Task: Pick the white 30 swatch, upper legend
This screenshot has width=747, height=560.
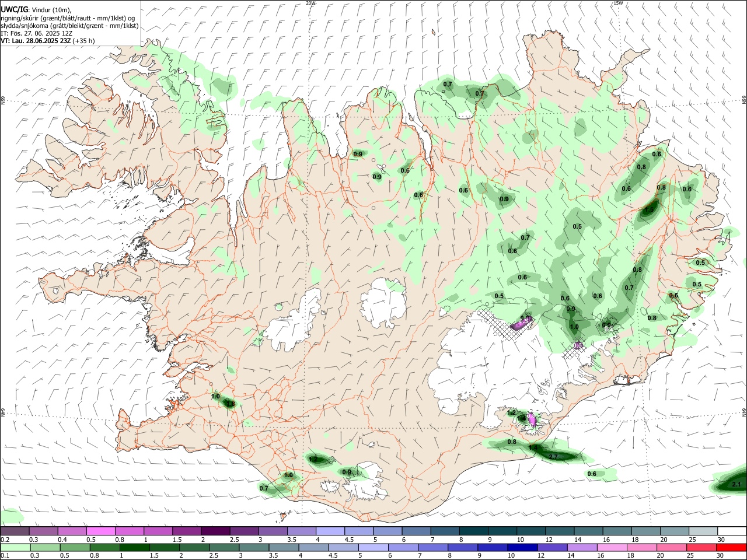Action: [x=731, y=531]
